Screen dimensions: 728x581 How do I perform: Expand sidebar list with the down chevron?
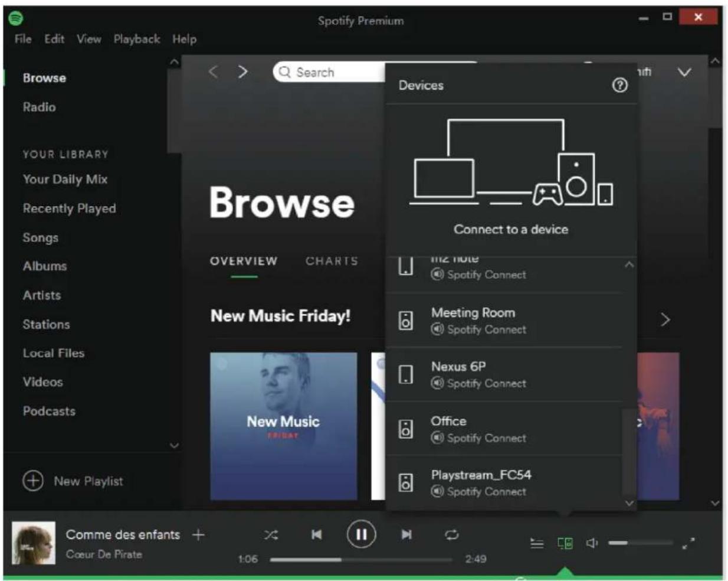pos(174,445)
